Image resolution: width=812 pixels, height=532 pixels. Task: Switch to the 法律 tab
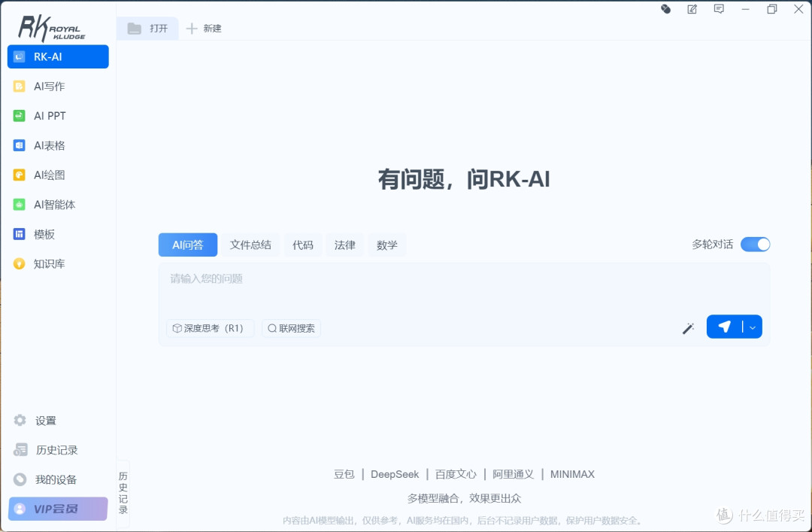pos(345,245)
